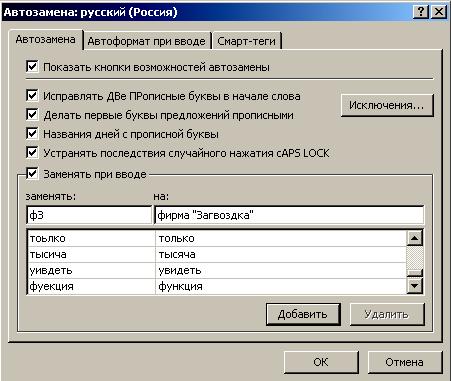Click the Добавить button
Viewport: 451px width, 381px height.
[x=303, y=314]
